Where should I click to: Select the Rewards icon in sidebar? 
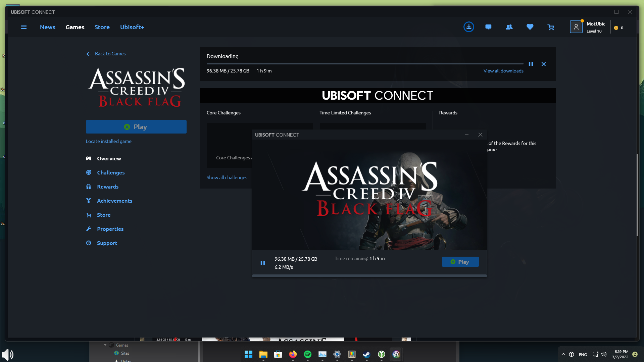(88, 186)
